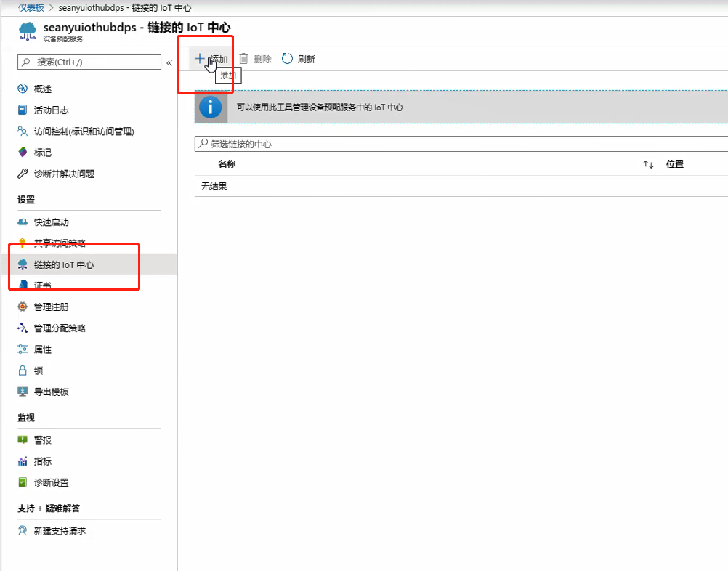Collapse the sidebar with the double-chevron icon
728x571 pixels.
coord(169,62)
